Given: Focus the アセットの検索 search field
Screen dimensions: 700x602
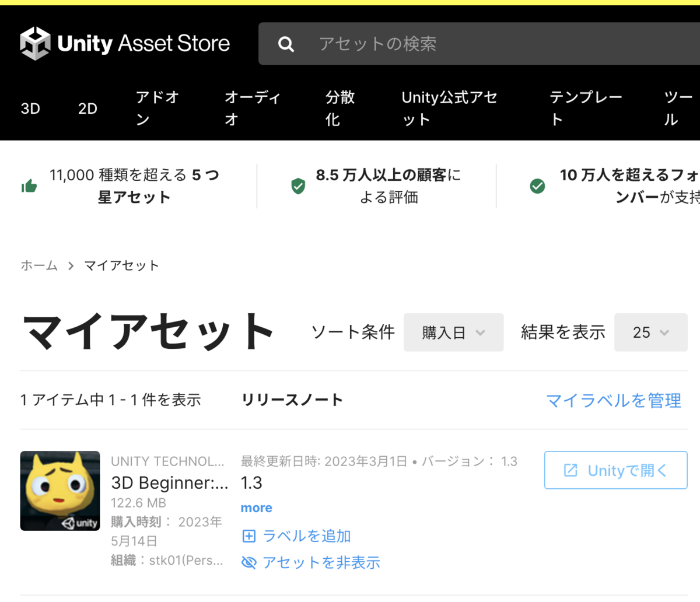Looking at the screenshot, I should click(479, 44).
